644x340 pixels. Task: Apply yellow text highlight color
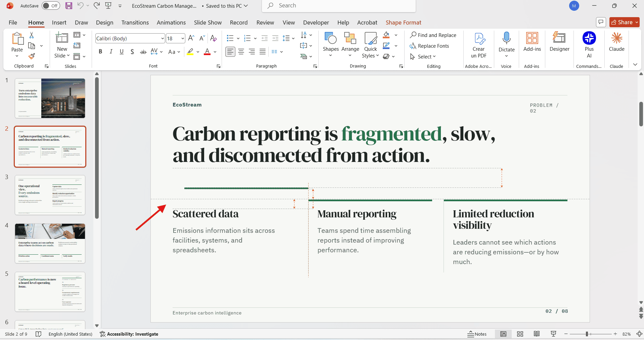[x=190, y=52]
